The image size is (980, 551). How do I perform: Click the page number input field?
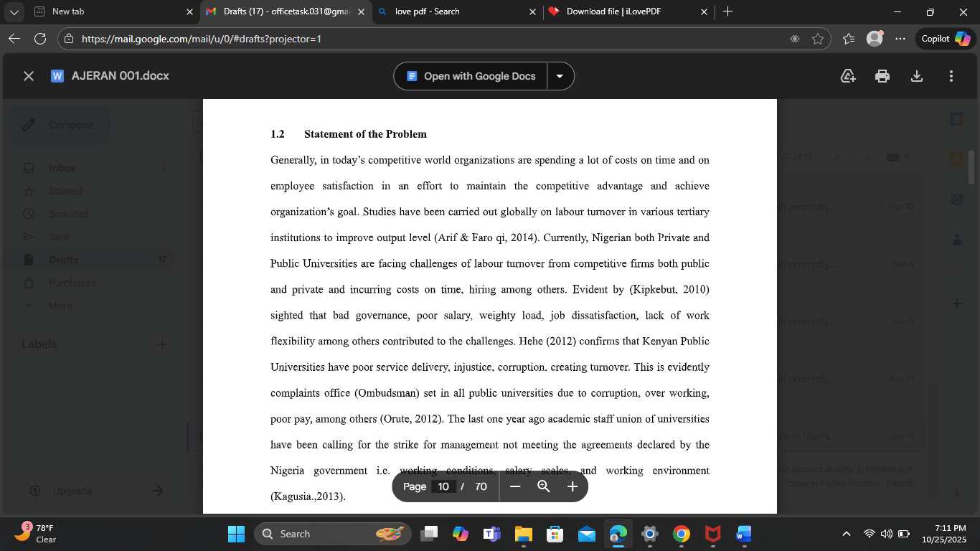(x=443, y=486)
